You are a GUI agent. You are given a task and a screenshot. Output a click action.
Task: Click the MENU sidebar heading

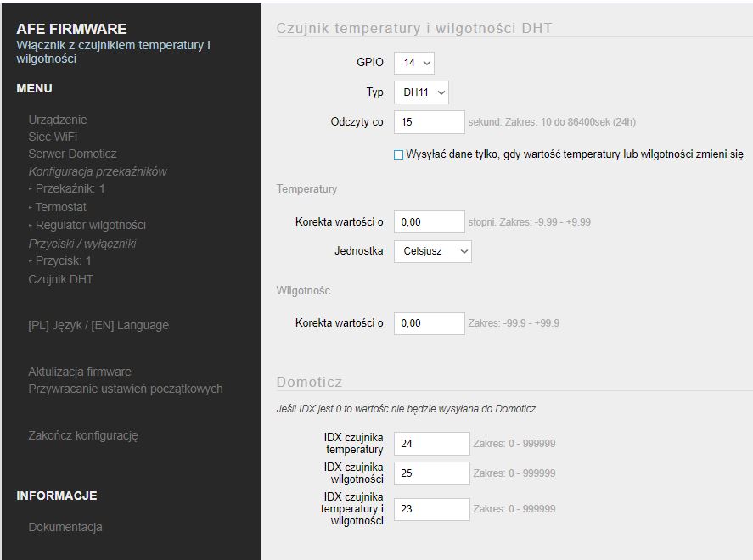point(34,89)
